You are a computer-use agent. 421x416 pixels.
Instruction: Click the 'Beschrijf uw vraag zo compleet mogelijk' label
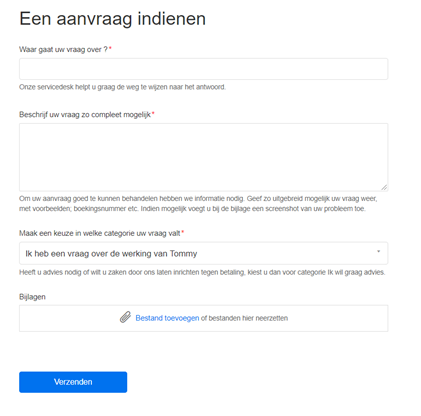tap(85, 115)
